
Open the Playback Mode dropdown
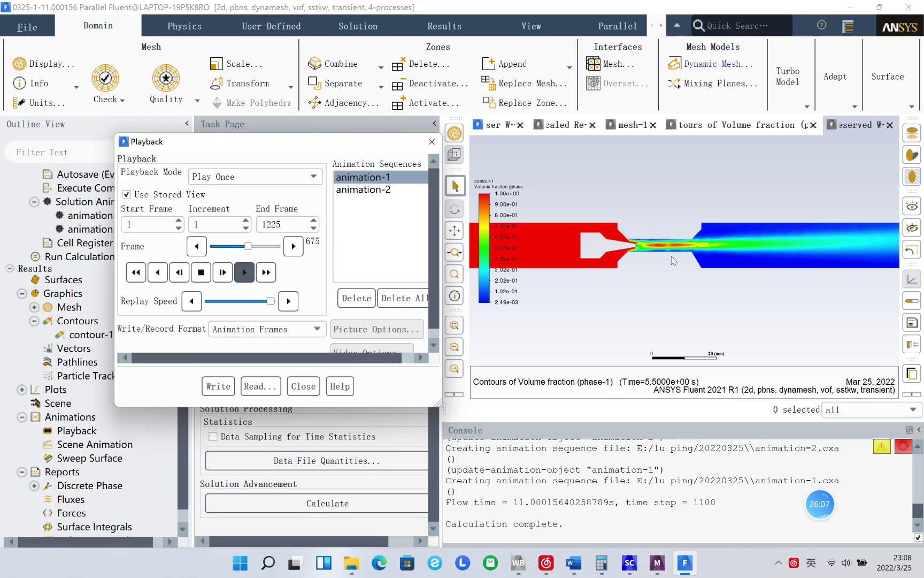click(255, 177)
